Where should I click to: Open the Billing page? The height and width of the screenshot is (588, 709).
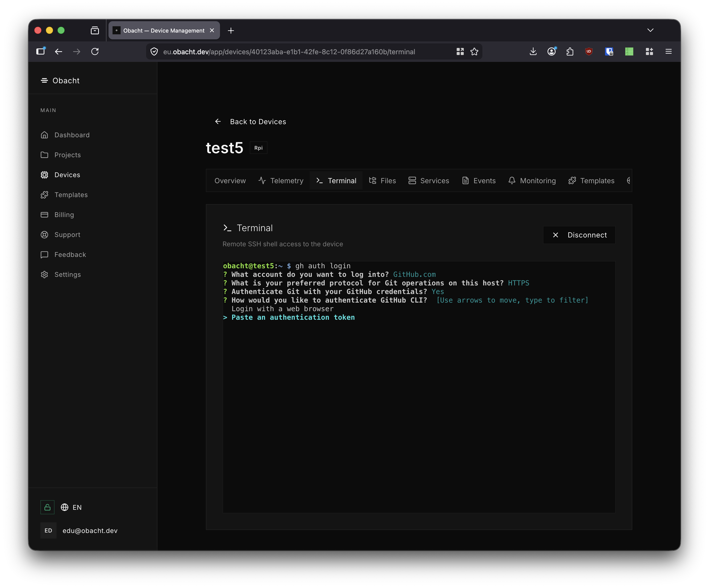pos(57,215)
